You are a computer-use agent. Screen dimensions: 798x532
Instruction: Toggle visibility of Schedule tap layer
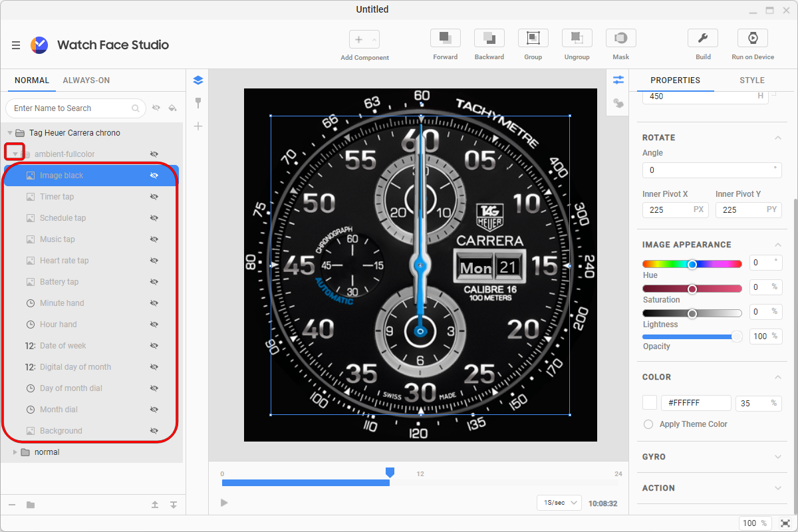(x=154, y=218)
